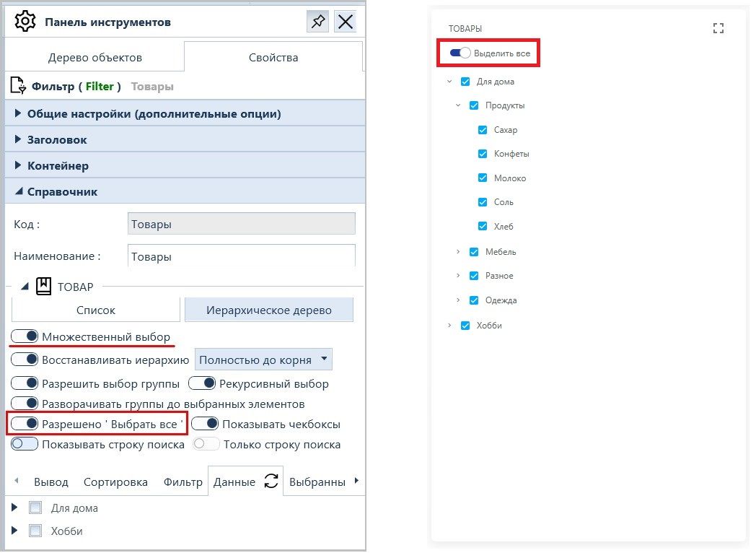Expand Мебель node in preview tree
The image size is (756, 553).
coord(458,252)
